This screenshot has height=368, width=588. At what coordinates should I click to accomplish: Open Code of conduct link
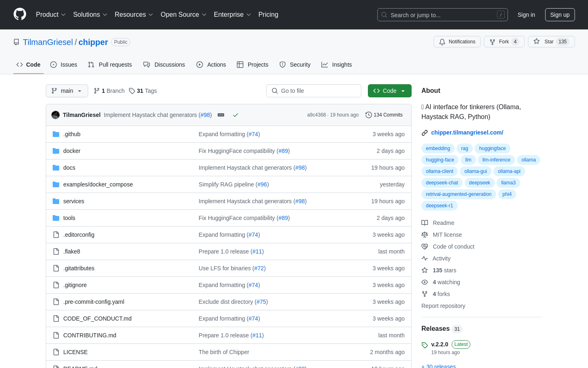point(448,247)
